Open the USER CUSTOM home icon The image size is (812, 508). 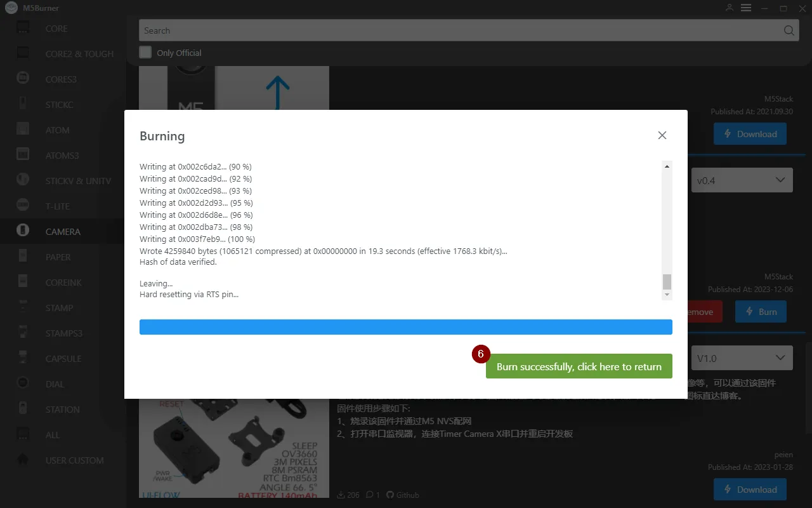(x=23, y=460)
